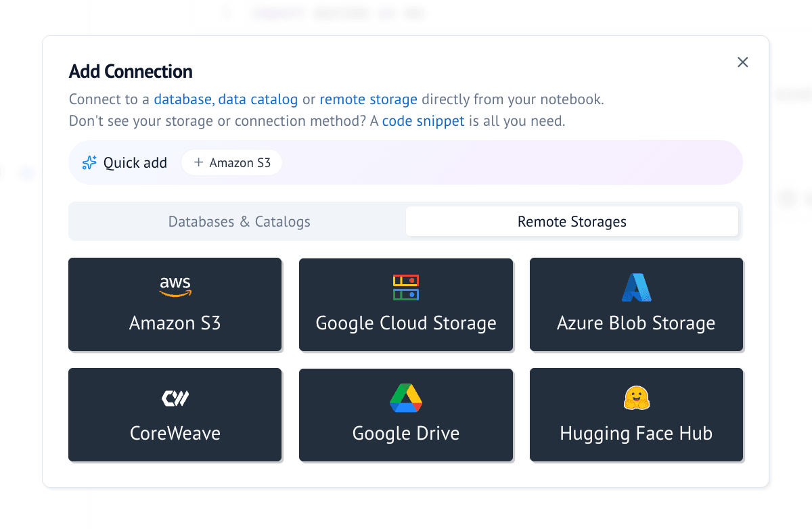Open the data catalog link
This screenshot has height=529, width=812.
click(258, 99)
